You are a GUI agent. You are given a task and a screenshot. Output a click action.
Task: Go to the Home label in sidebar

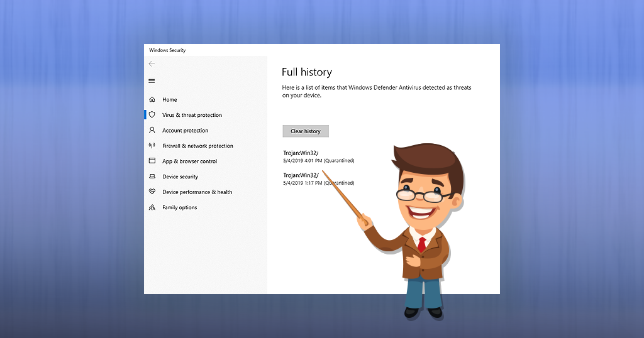(x=170, y=100)
